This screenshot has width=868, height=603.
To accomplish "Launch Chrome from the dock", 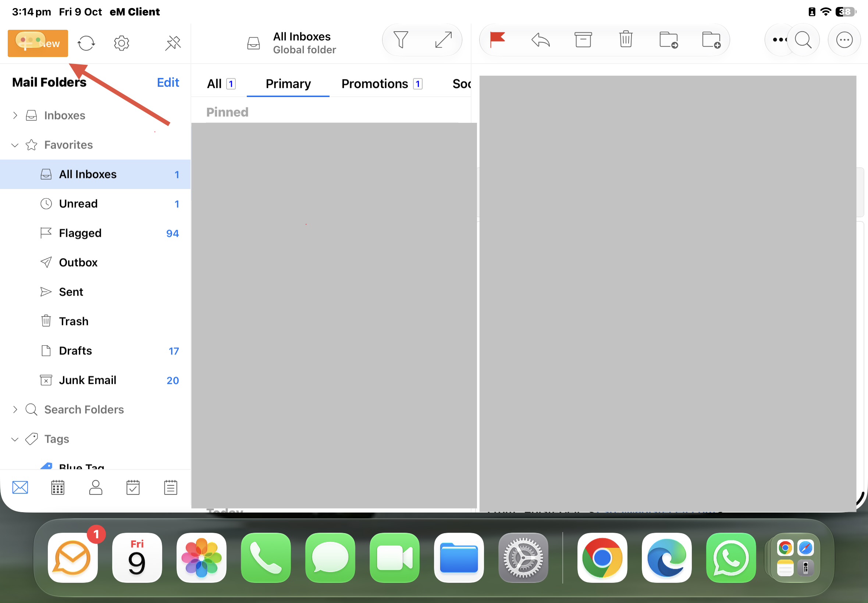I will (x=602, y=558).
